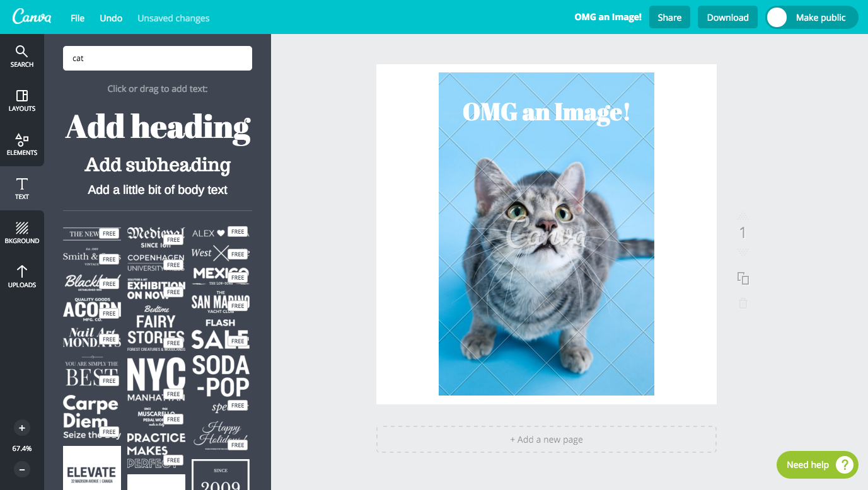Viewport: 868px width, 490px height.
Task: Click the page number 1 indicator
Action: point(743,233)
